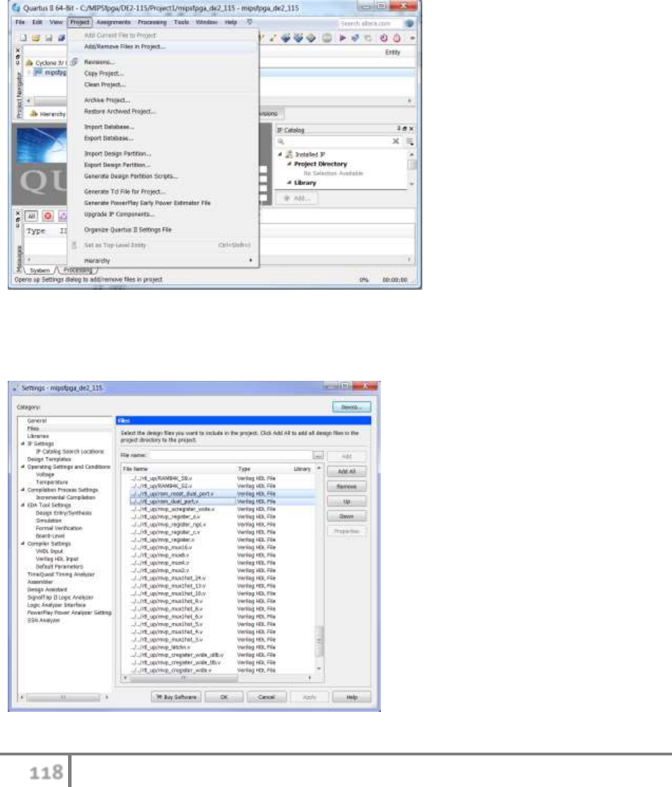Click the Device button in Settings
The height and width of the screenshot is (787, 672).
[351, 407]
